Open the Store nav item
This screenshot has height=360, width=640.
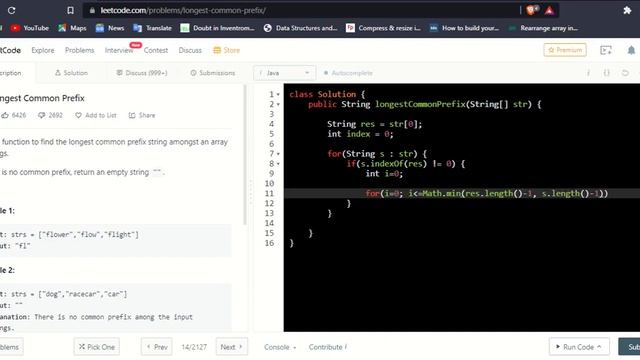227,50
